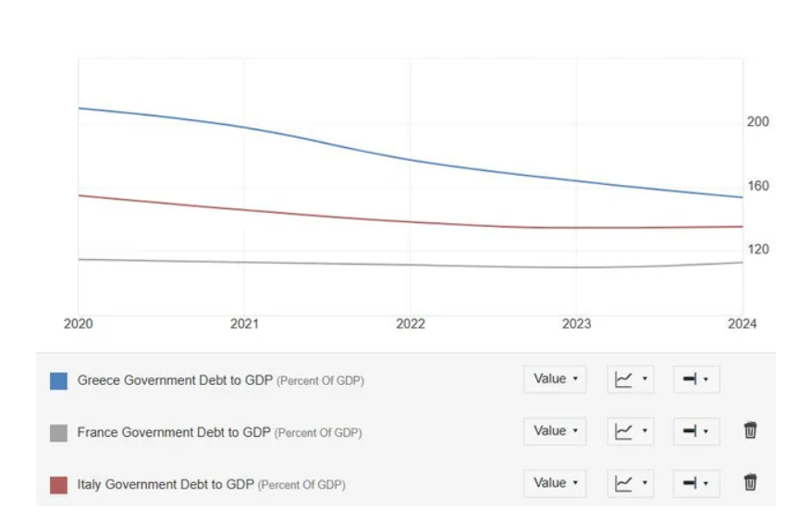Open axis position selector for France series
The image size is (812, 521).
[x=695, y=430]
